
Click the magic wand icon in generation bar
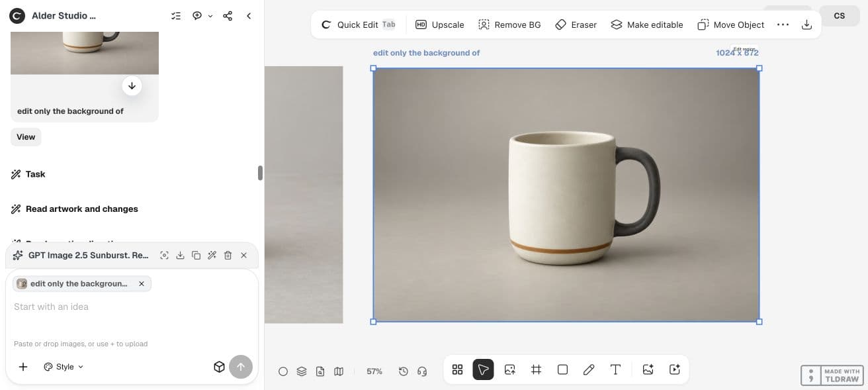(212, 255)
